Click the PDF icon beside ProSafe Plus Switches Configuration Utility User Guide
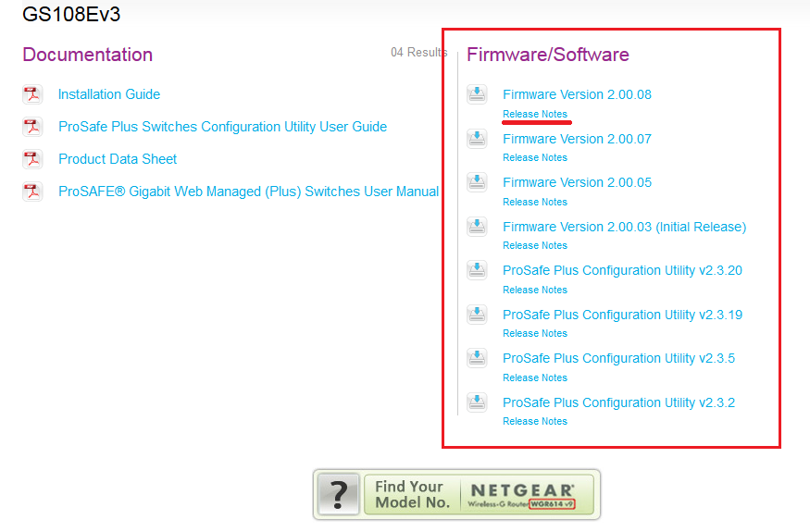 pyautogui.click(x=32, y=127)
